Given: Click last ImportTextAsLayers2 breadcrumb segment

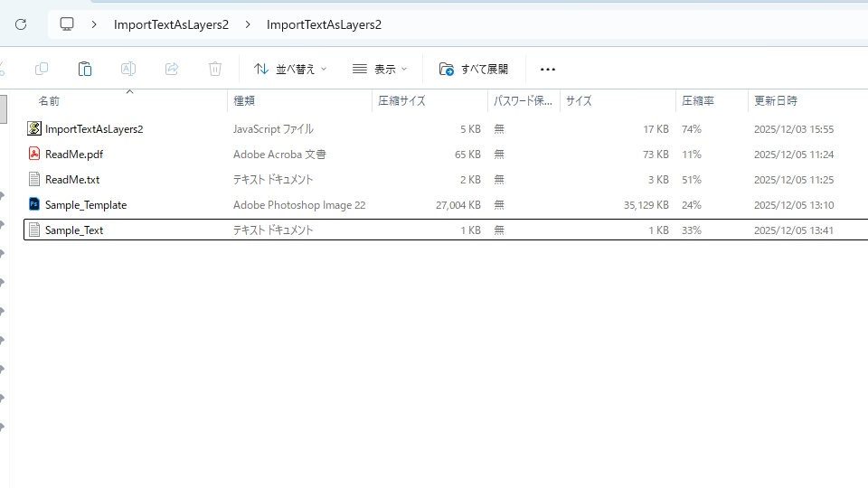Looking at the screenshot, I should (x=324, y=24).
